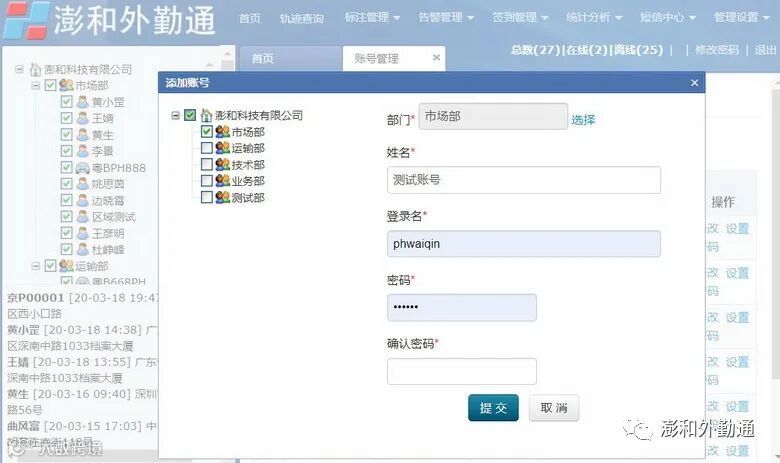Click 业务部 group icon in dialog
Viewport: 780px width, 463px height.
pyautogui.click(x=222, y=181)
